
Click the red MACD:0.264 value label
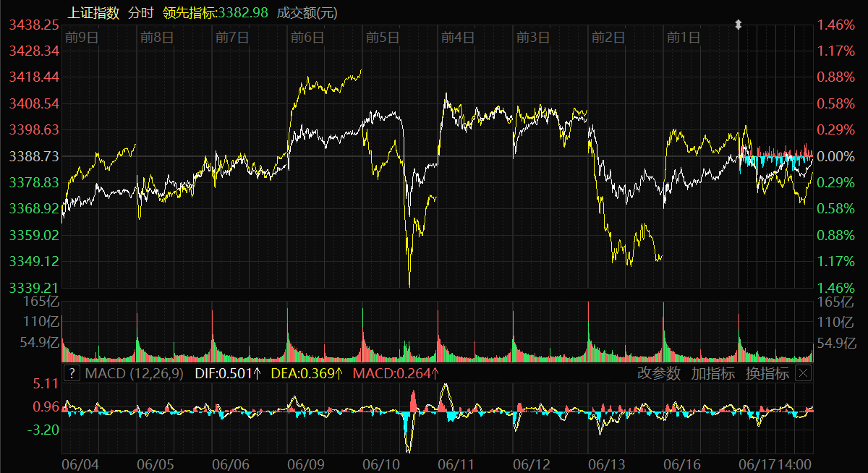pyautogui.click(x=396, y=373)
